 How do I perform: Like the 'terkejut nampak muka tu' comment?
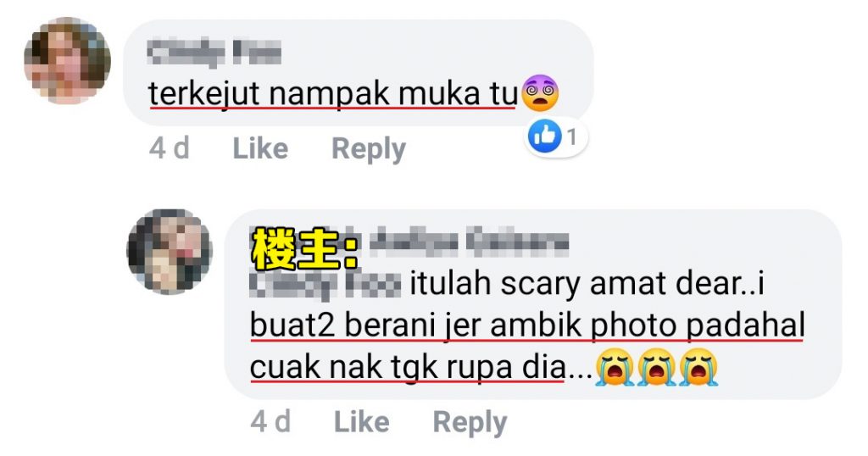pyautogui.click(x=260, y=148)
